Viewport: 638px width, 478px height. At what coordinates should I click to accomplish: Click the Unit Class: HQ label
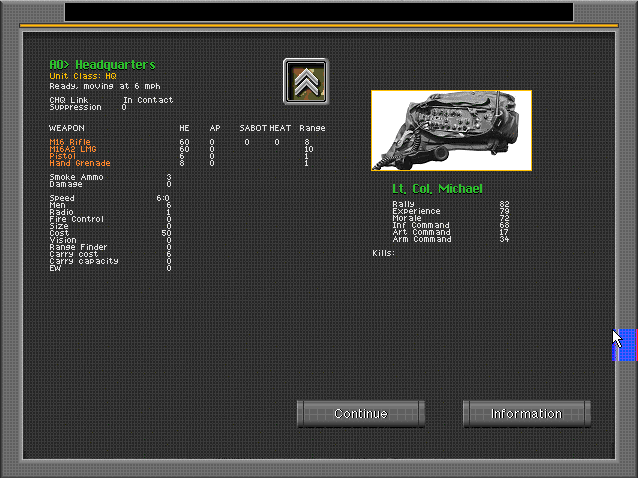[x=83, y=76]
